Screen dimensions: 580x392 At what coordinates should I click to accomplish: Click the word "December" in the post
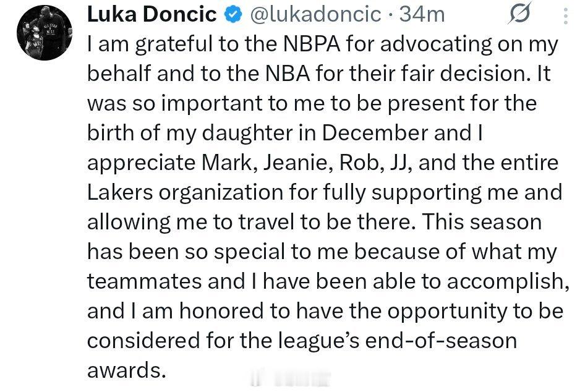(383, 133)
